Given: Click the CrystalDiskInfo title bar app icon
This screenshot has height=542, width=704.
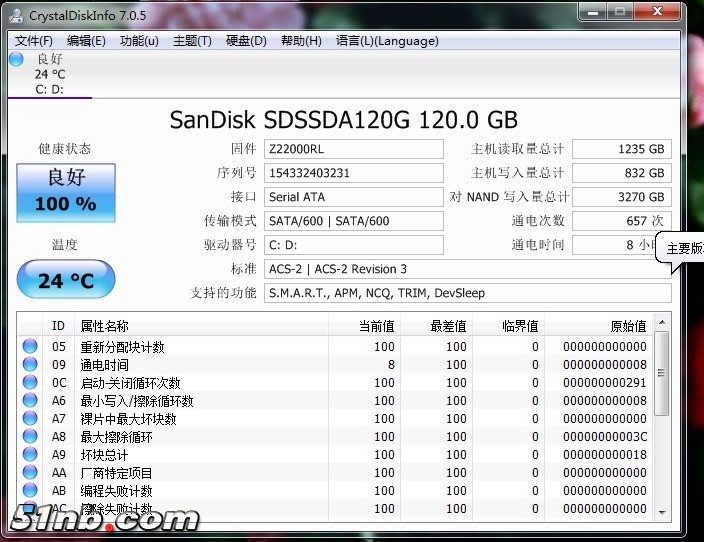Looking at the screenshot, I should tap(16, 15).
